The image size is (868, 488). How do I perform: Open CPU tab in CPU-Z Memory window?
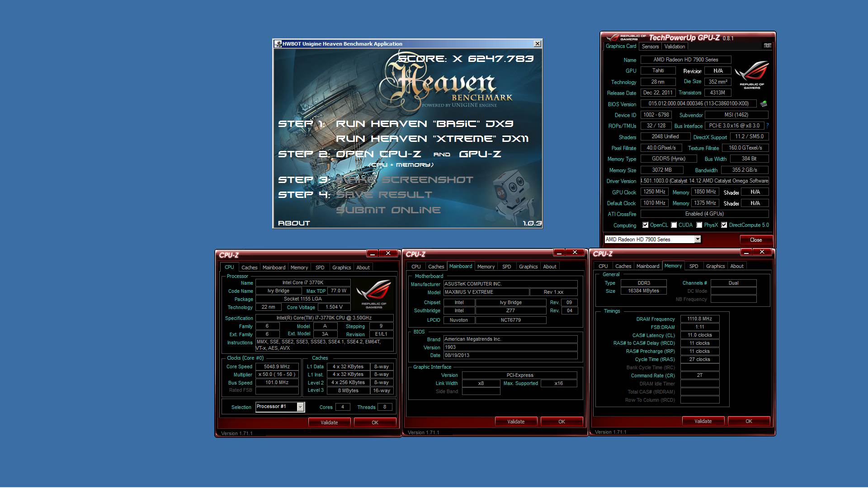tap(603, 266)
